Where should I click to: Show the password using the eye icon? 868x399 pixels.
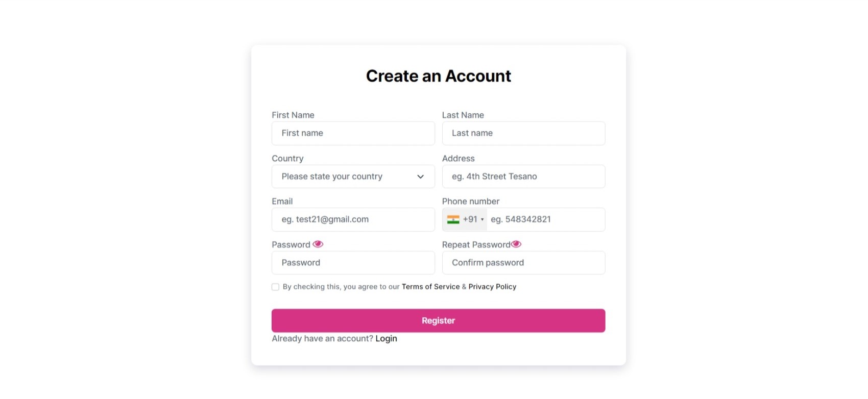point(318,244)
